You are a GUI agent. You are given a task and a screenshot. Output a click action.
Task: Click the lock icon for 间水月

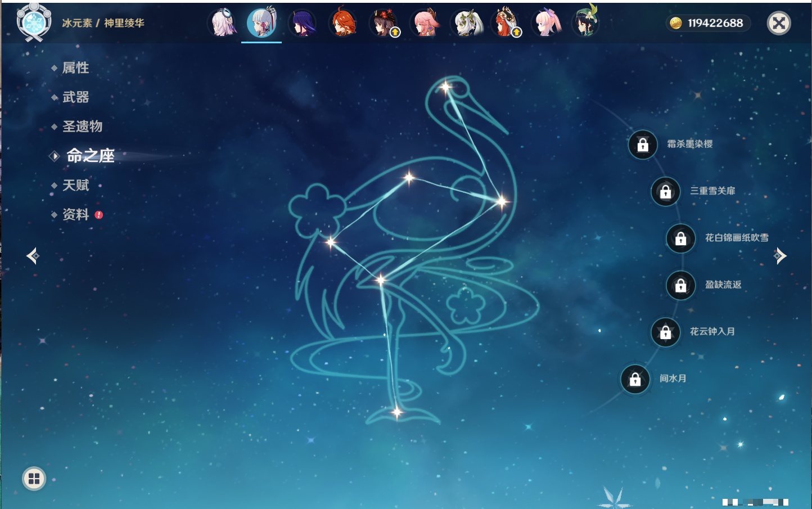[x=635, y=380]
